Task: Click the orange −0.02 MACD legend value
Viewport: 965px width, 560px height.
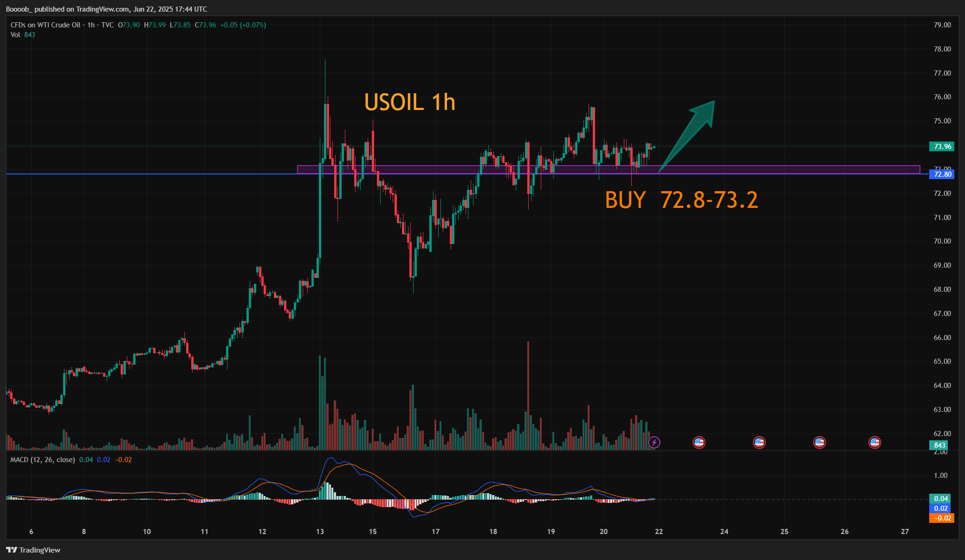Action: [123, 460]
